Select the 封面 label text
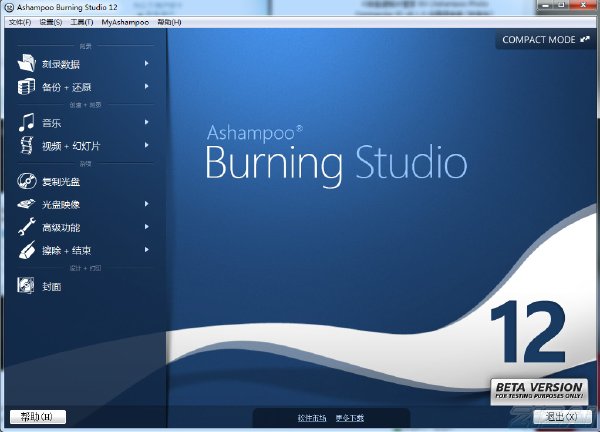 (52, 287)
